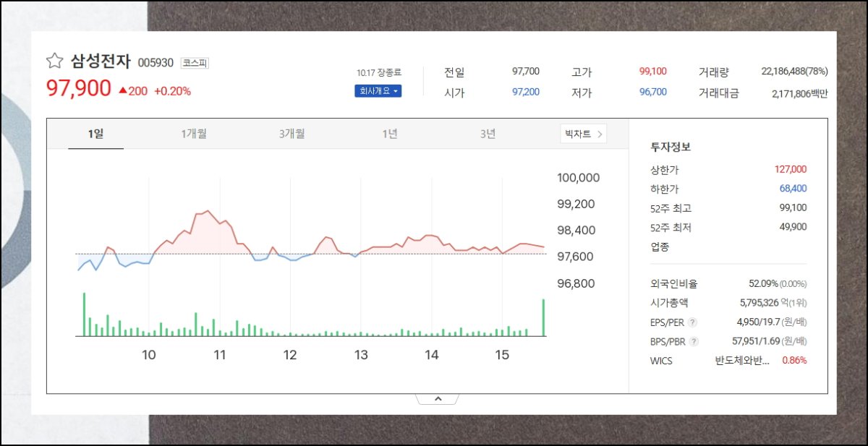868x446 pixels.
Task: Click the BPS/PBR value 57,951/1.69
Action: click(x=757, y=341)
